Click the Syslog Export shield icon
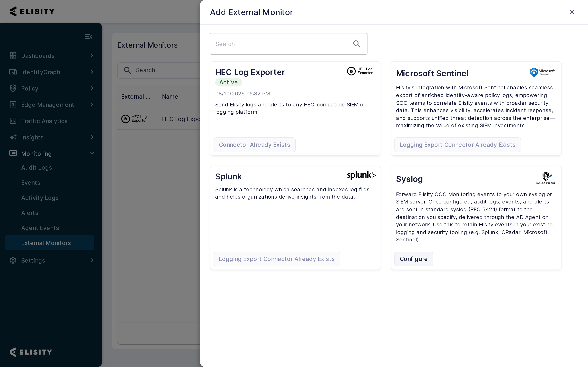Viewport: 588px width, 367px height. (546, 178)
